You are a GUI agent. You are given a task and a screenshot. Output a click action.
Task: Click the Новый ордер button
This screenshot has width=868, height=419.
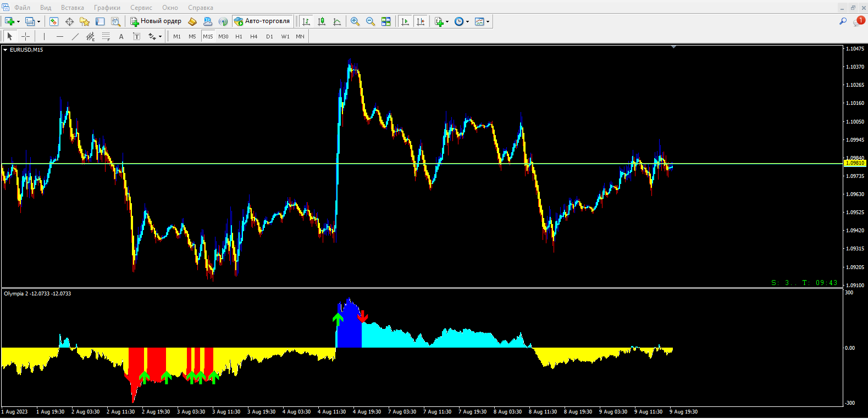click(x=156, y=21)
